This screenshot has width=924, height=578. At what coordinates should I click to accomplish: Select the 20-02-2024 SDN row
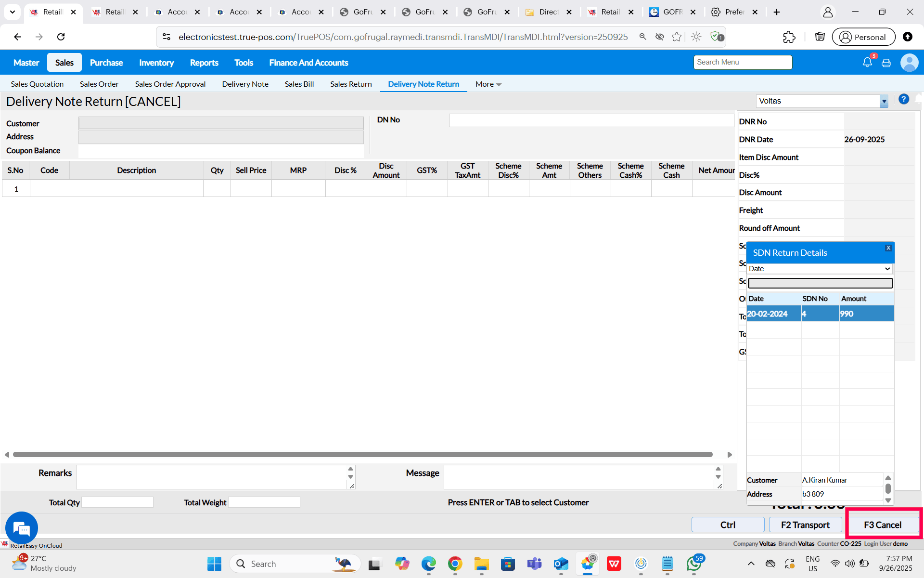(820, 314)
